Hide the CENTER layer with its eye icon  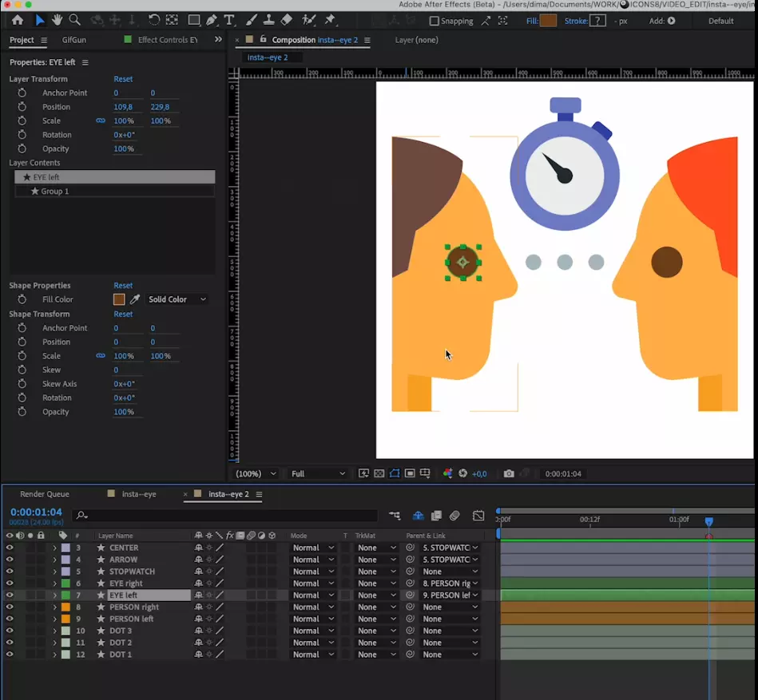coord(9,548)
